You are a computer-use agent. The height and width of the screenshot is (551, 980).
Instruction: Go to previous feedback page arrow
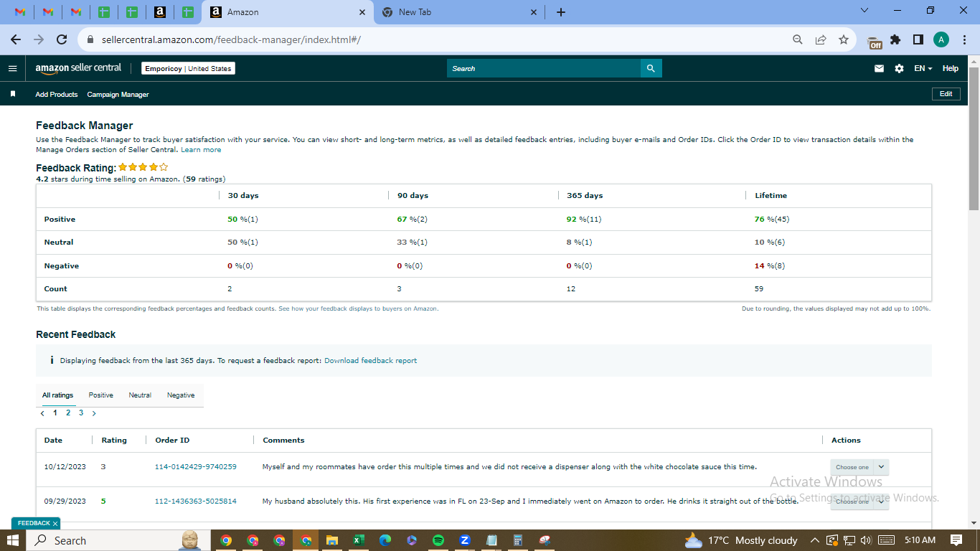point(42,413)
